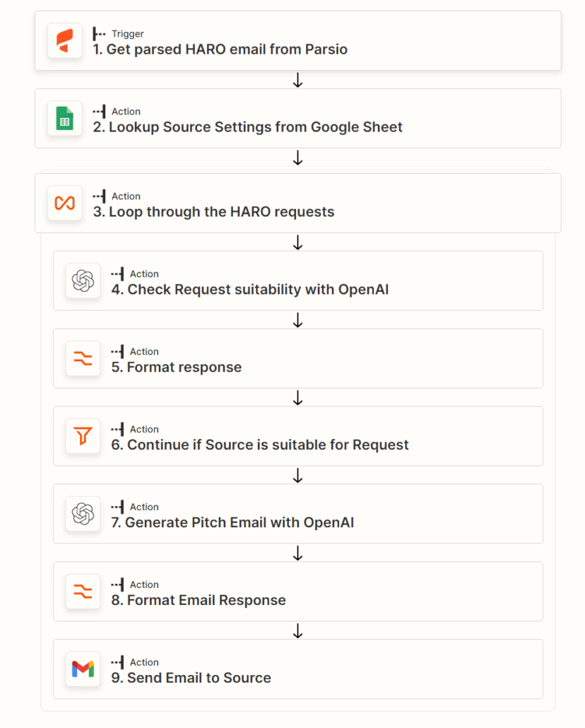Viewport: 585px width, 728px height.
Task: Click the Looping icon in step 3
Action: pos(65,204)
